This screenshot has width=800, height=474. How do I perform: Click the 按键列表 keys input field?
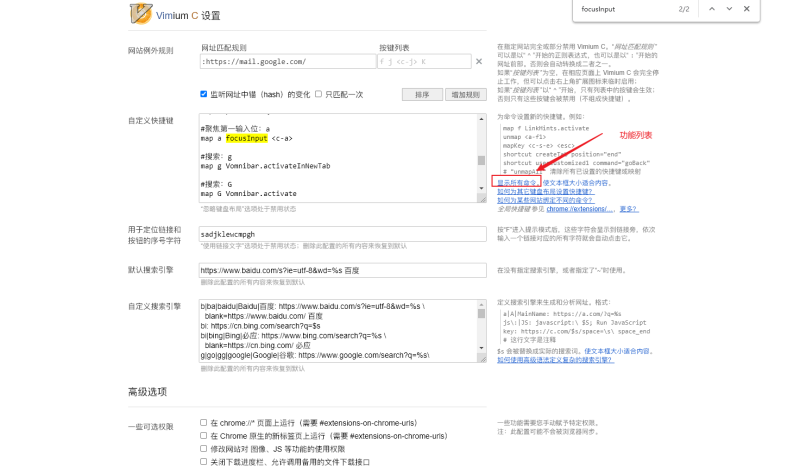coord(424,62)
